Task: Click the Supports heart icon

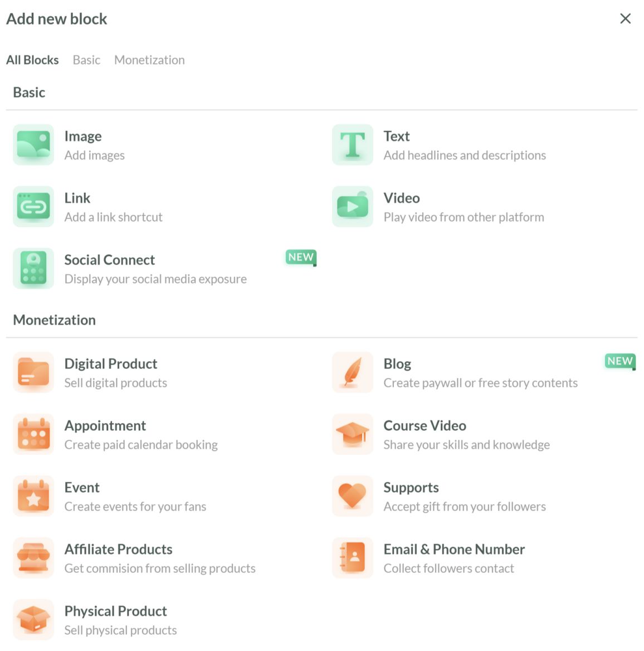Action: (x=353, y=496)
